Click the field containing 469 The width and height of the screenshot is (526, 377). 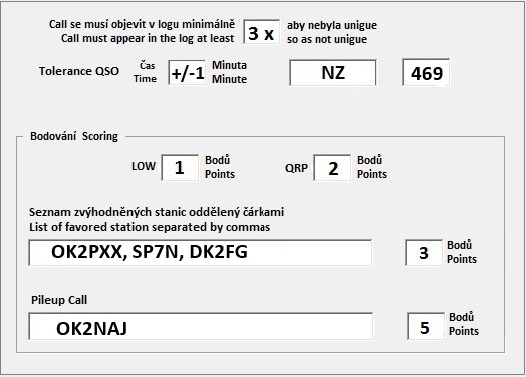tap(426, 72)
